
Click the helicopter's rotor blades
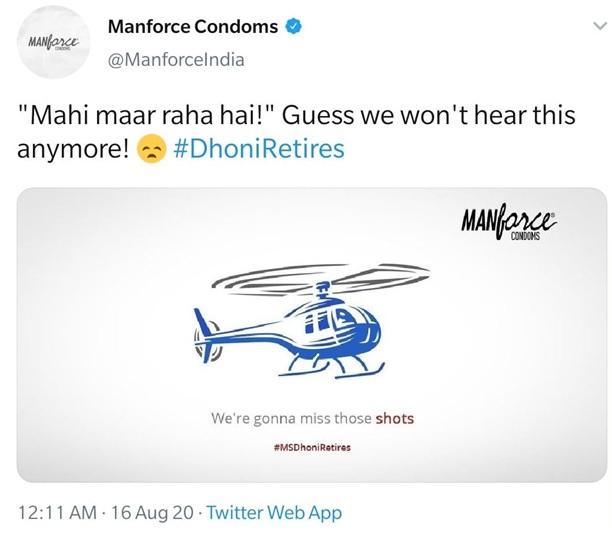(320, 278)
